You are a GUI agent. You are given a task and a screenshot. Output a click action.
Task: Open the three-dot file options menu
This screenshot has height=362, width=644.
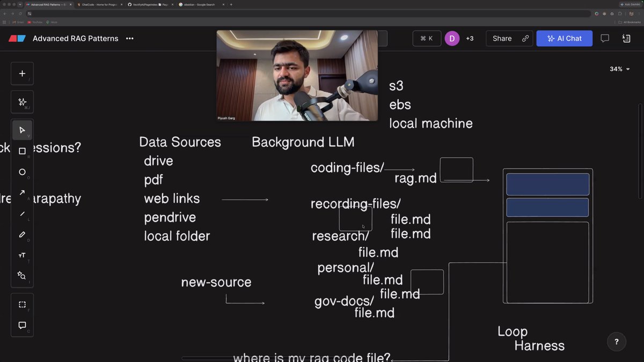pos(130,39)
